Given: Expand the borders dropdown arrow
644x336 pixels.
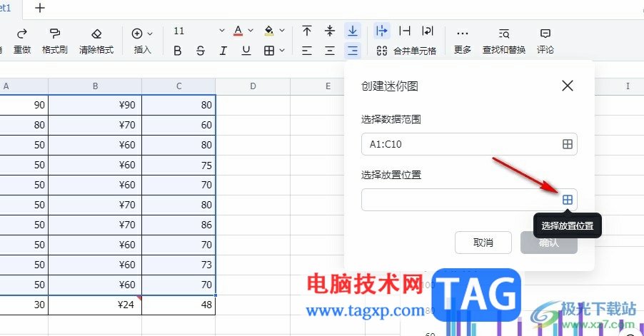Looking at the screenshot, I should click(282, 51).
